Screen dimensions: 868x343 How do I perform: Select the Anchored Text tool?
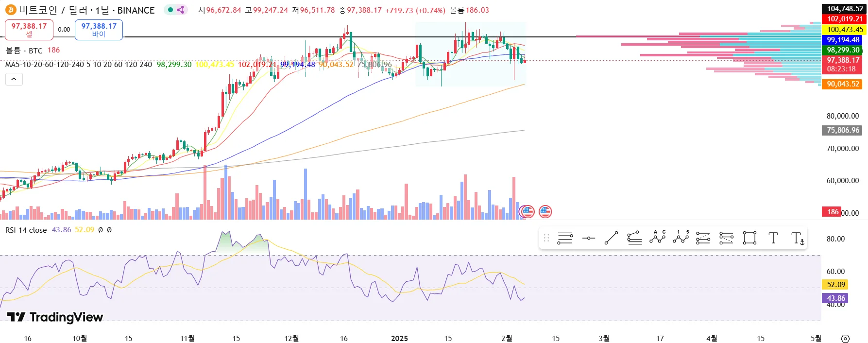coord(798,238)
